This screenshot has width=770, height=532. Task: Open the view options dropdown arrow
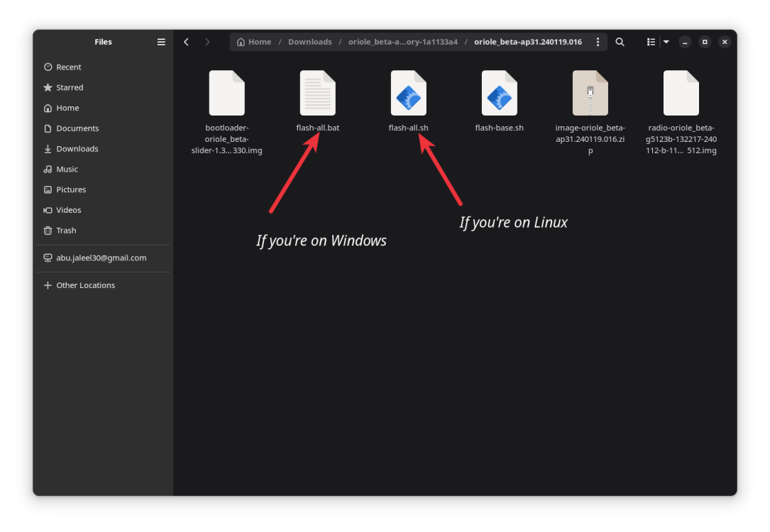point(666,41)
